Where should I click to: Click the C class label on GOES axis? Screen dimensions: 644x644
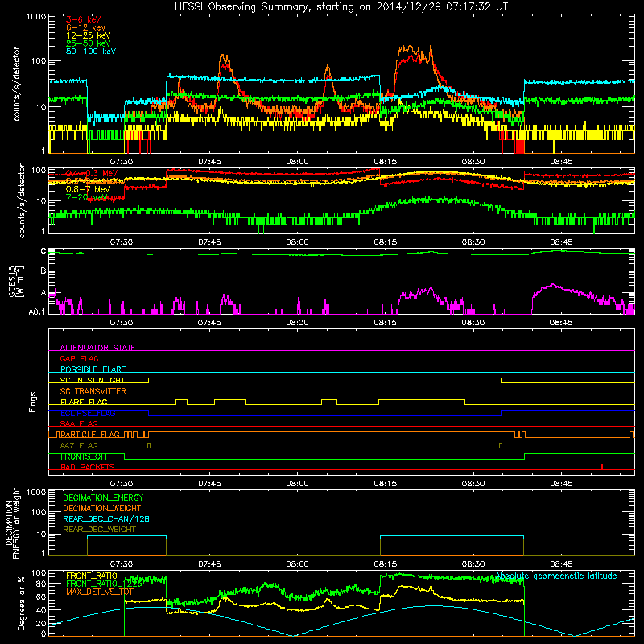click(x=43, y=251)
